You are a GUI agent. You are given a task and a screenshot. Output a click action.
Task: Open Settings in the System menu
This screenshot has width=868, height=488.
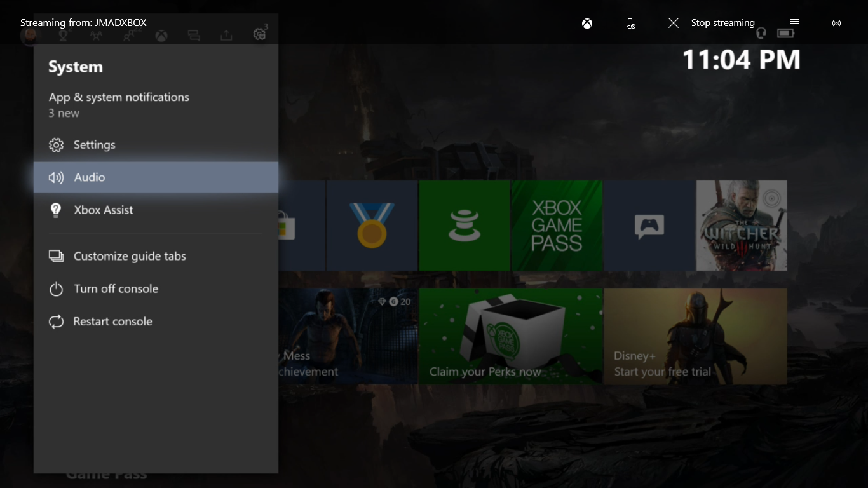[x=156, y=145]
